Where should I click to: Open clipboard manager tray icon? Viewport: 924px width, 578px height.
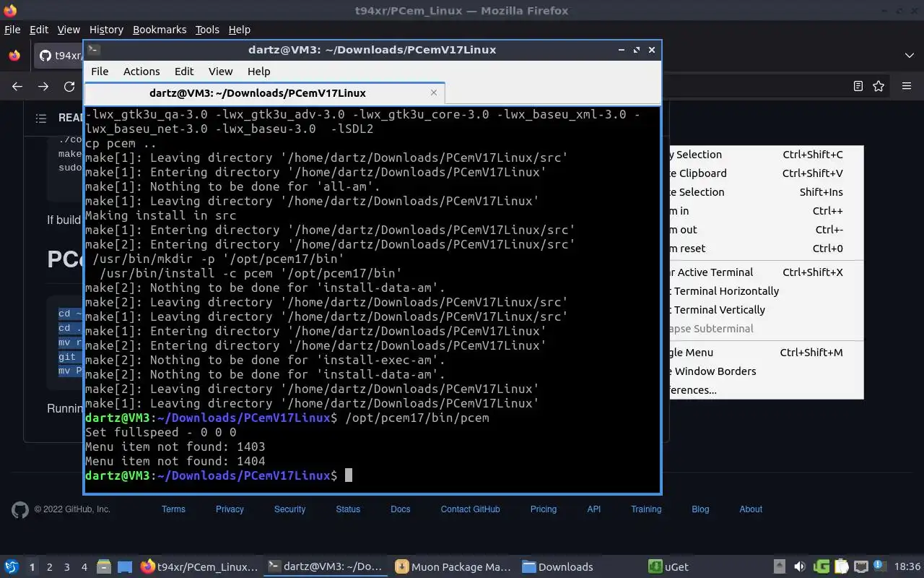pos(841,567)
